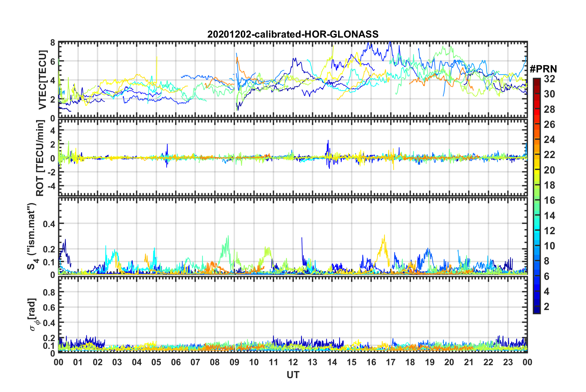The image size is (586, 392).
Task: Pick the "12" label beside the PRN colorbar
Action: [549, 231]
